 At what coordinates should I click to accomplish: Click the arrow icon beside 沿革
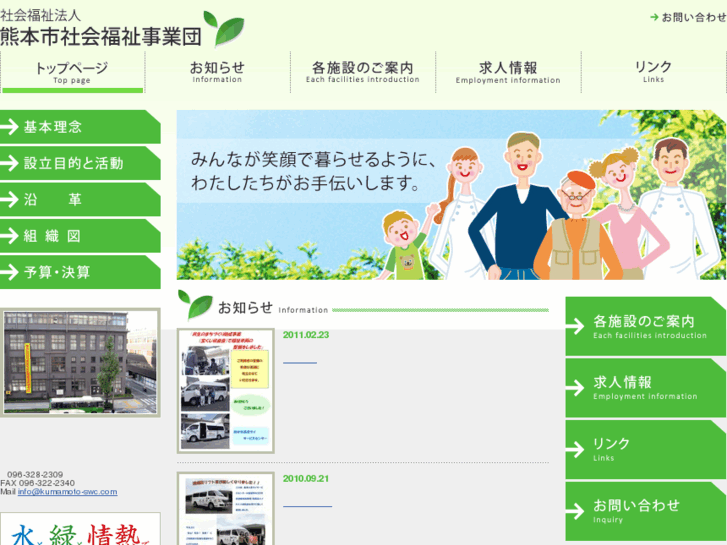click(9, 199)
